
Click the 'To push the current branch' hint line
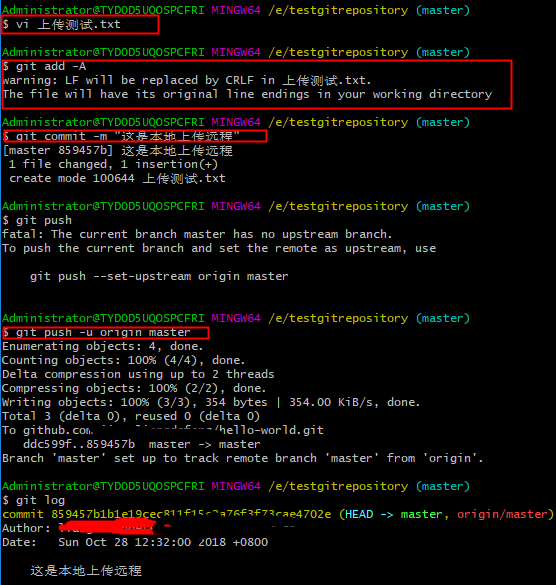point(219,248)
